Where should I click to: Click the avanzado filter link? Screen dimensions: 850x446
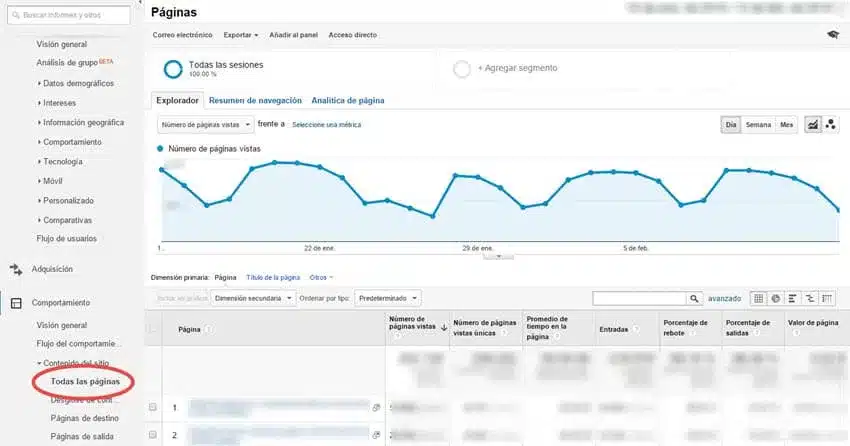(x=724, y=299)
